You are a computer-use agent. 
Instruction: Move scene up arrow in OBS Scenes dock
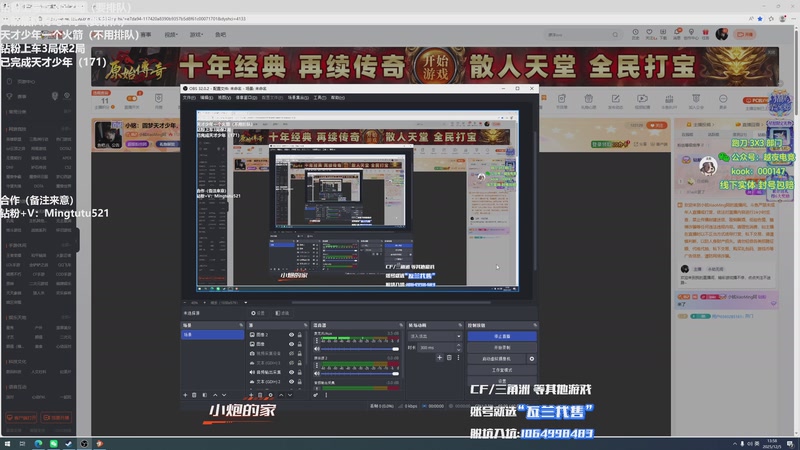(215, 395)
